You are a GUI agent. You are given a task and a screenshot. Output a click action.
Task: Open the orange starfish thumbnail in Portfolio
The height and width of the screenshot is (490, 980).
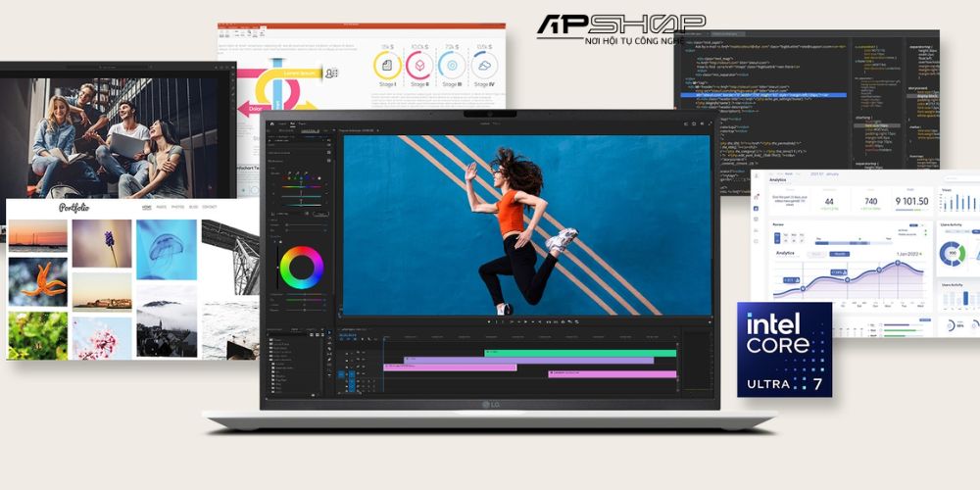[37, 282]
